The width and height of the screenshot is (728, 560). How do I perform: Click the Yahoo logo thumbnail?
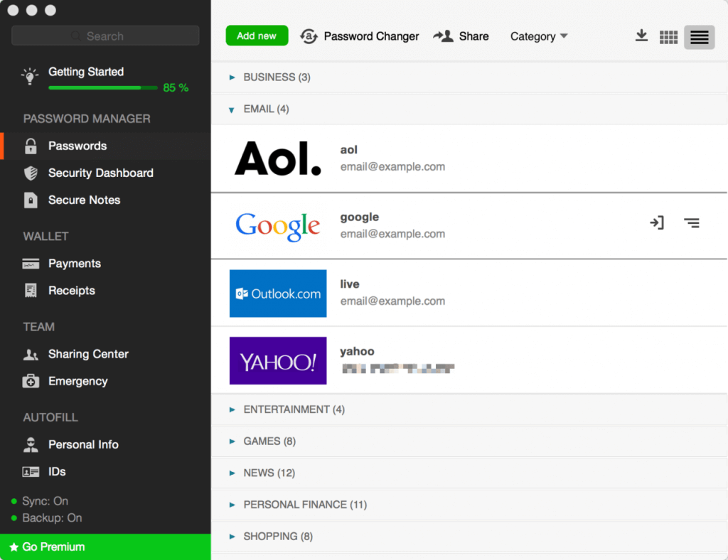click(278, 360)
